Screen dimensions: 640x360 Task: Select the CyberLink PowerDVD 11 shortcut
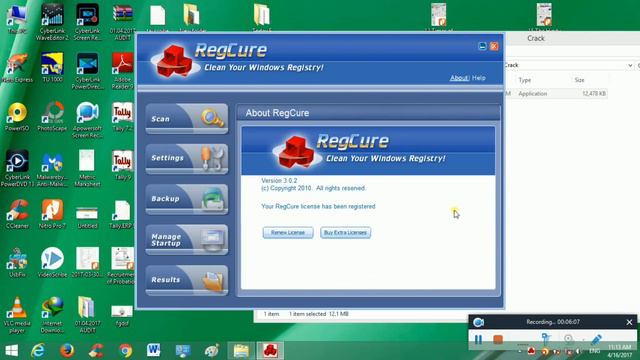tap(17, 169)
